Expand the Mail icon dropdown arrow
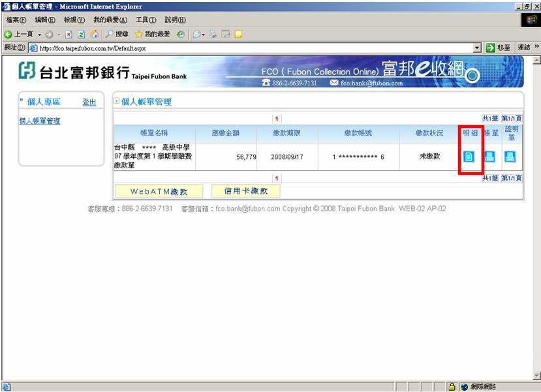The height and width of the screenshot is (392, 541). click(x=204, y=34)
